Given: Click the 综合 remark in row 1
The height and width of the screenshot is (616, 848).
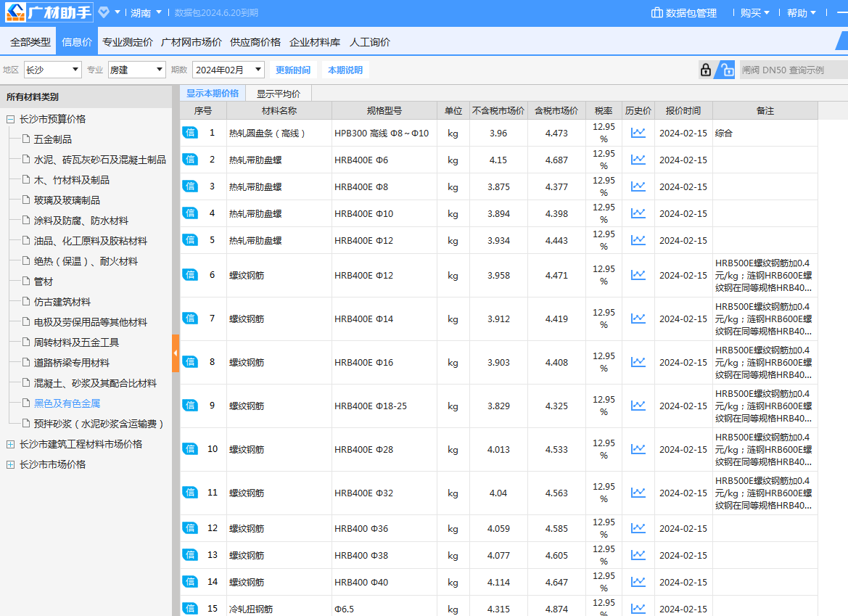Looking at the screenshot, I should [x=724, y=133].
